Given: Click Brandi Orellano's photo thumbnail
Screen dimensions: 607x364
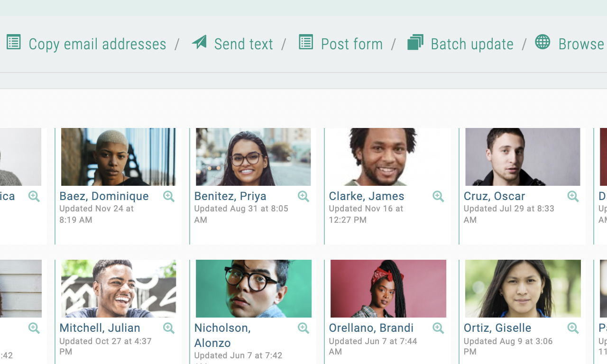Looking at the screenshot, I should click(388, 289).
